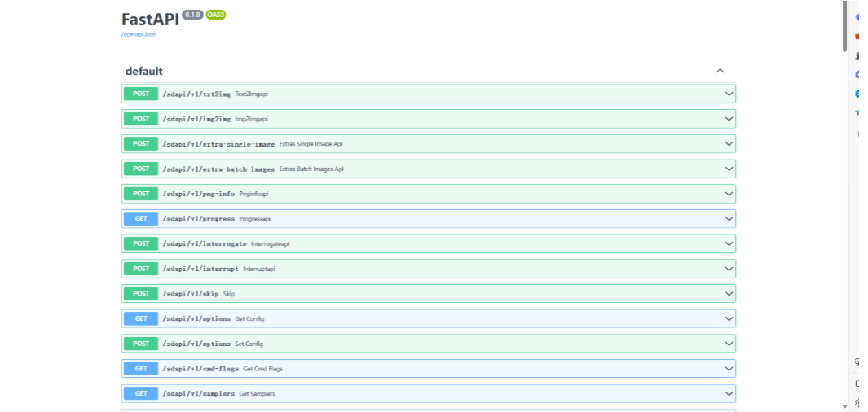Click the vertical scrollbar thumb
This screenshot has width=868, height=412.
click(x=844, y=27)
